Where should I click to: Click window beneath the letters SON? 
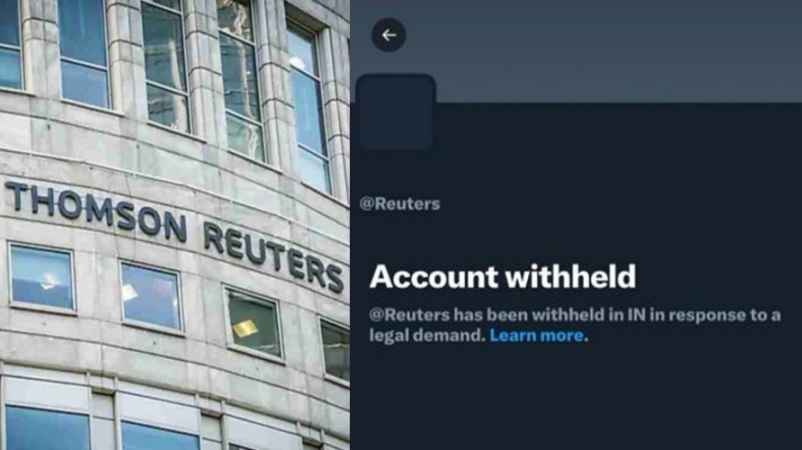tap(151, 297)
